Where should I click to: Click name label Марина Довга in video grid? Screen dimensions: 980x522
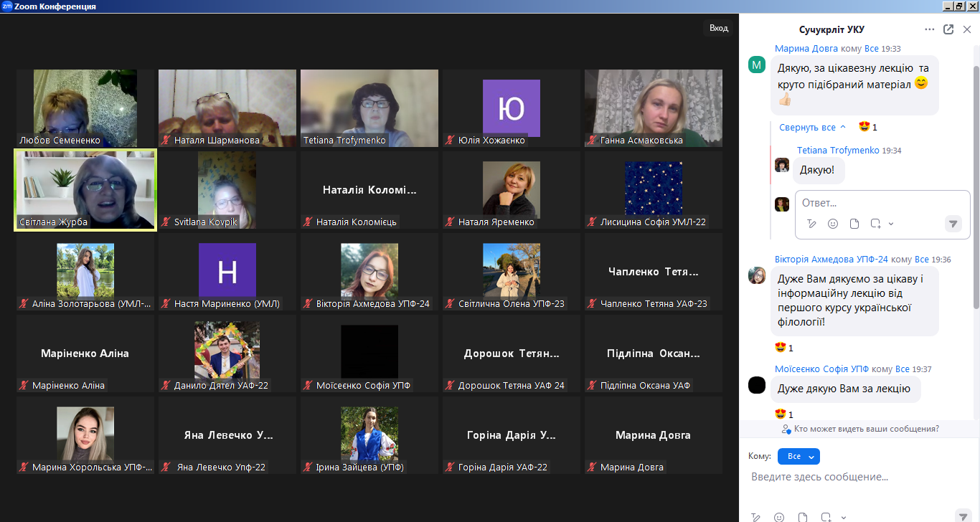pyautogui.click(x=632, y=468)
